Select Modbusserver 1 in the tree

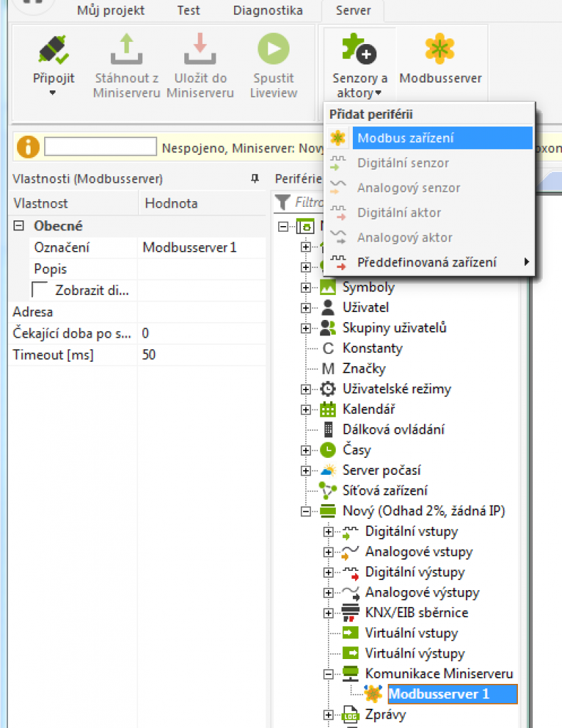pos(438,694)
